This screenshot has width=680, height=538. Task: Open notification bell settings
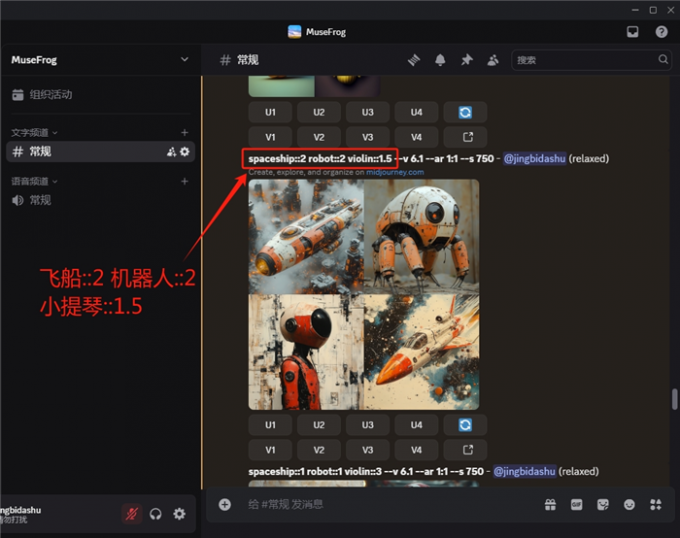pos(440,60)
